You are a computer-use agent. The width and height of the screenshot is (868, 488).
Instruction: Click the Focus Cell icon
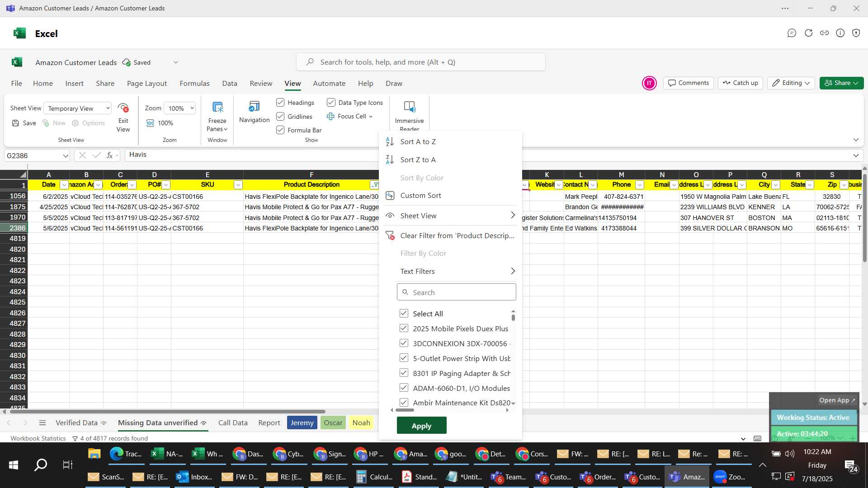(330, 116)
